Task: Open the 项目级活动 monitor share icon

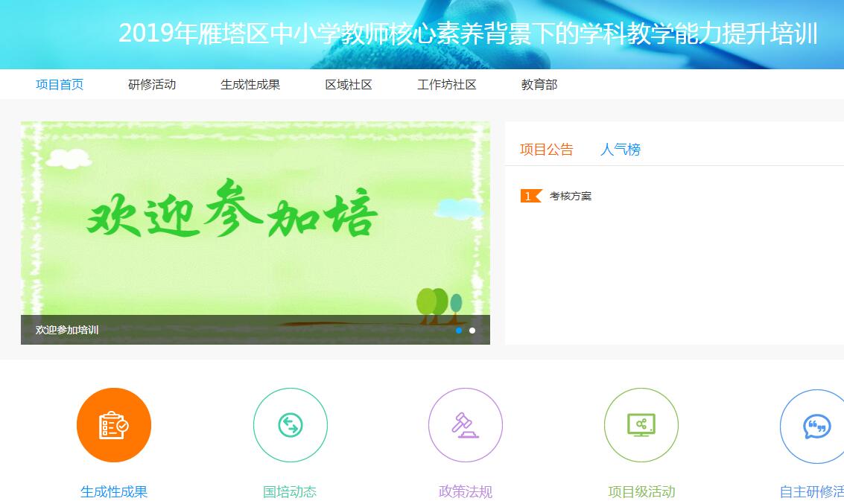Action: tap(641, 424)
